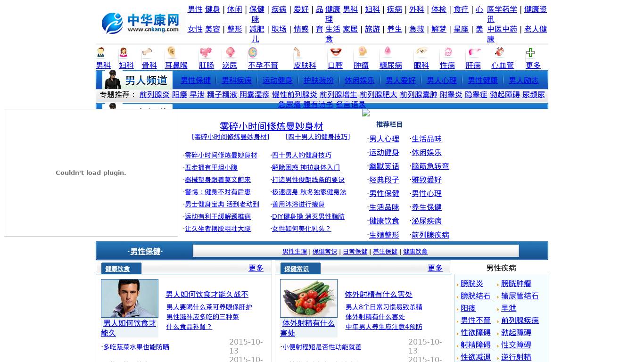
Task: Select the 肿瘤 department icon
Action: (362, 52)
